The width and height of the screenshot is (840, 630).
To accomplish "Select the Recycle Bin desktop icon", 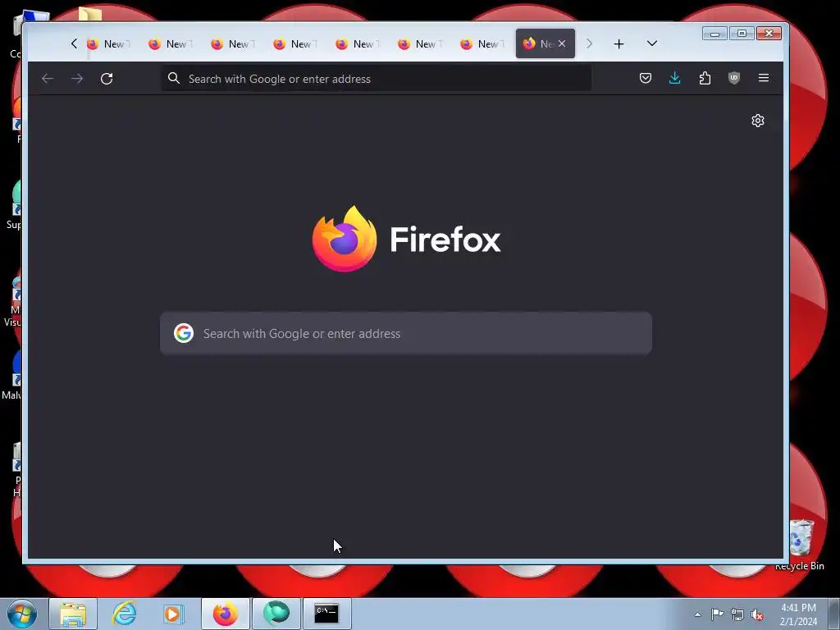I will point(800,545).
